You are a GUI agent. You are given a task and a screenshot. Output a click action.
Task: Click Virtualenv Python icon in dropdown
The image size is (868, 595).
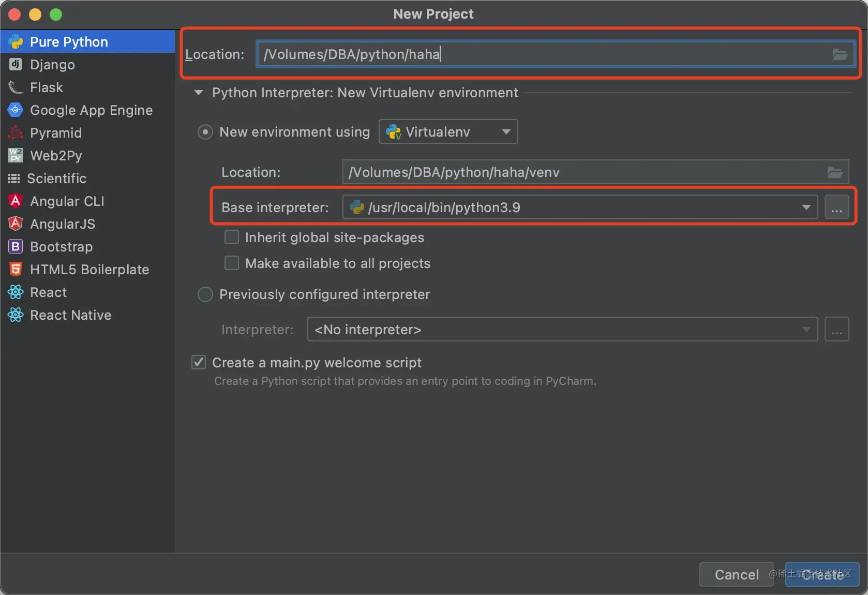click(x=394, y=132)
